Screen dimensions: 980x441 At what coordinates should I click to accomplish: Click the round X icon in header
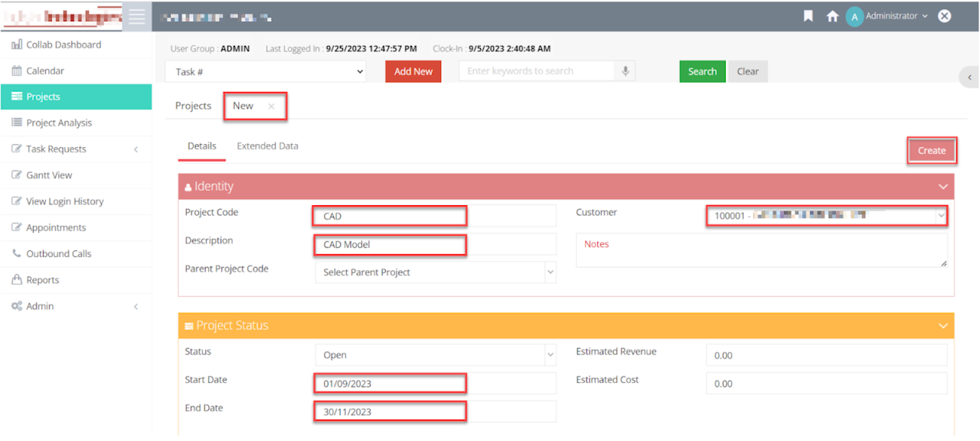point(945,16)
